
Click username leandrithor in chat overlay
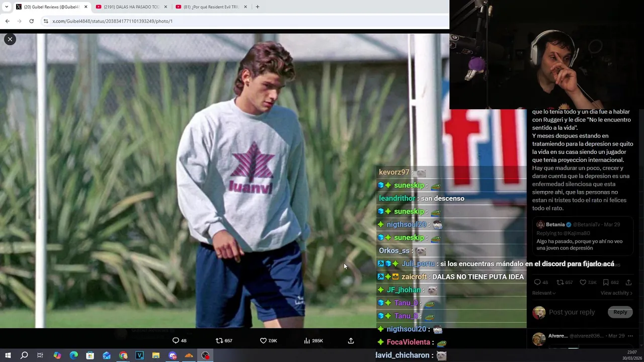point(397,198)
